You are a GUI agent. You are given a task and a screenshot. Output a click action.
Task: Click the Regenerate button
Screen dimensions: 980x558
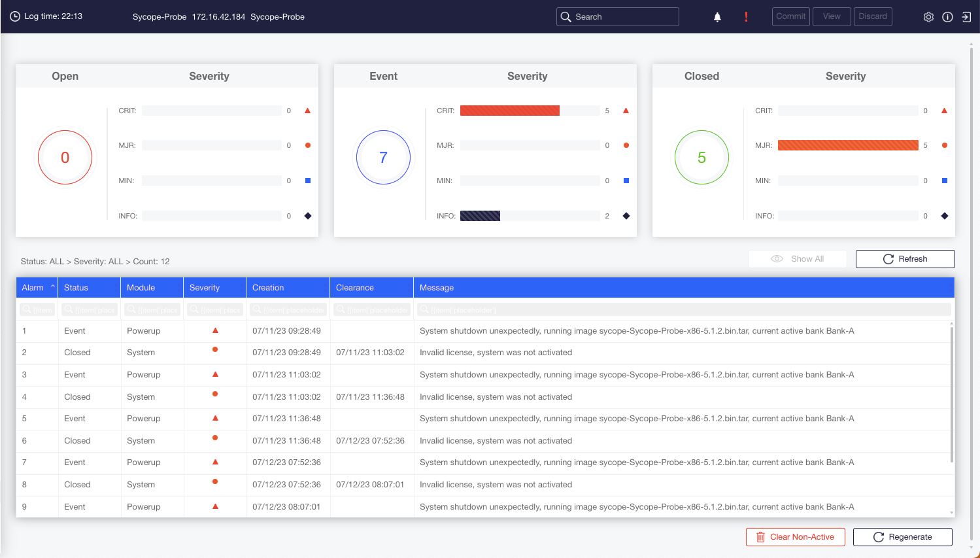tap(902, 537)
